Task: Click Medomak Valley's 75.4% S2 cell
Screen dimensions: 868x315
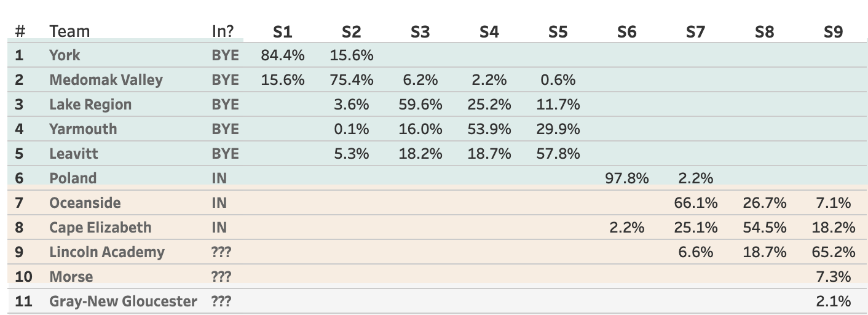Action: (351, 80)
